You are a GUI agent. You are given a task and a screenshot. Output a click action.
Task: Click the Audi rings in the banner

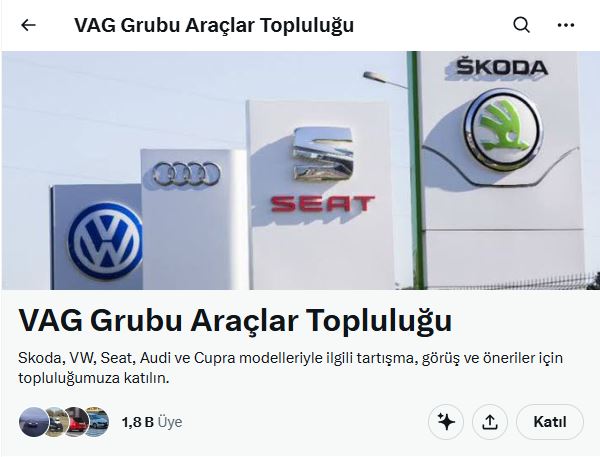[187, 174]
